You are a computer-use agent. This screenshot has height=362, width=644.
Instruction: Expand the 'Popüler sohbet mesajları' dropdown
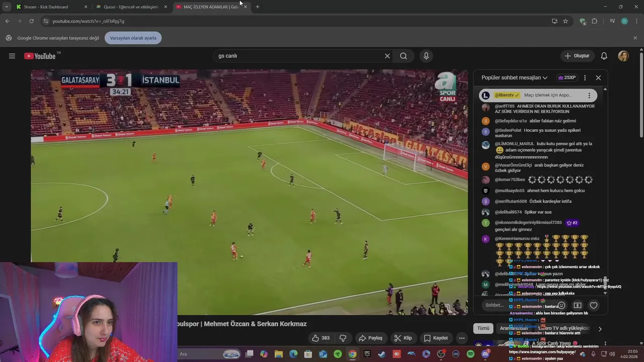click(x=514, y=77)
